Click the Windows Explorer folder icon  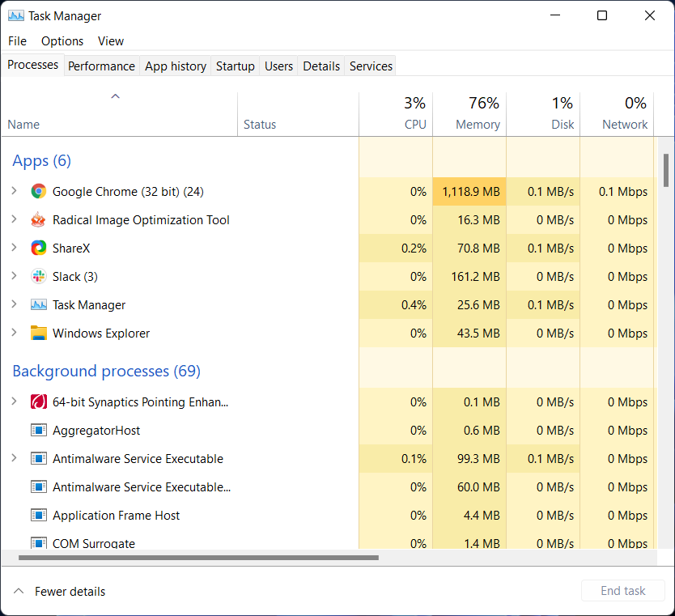39,333
